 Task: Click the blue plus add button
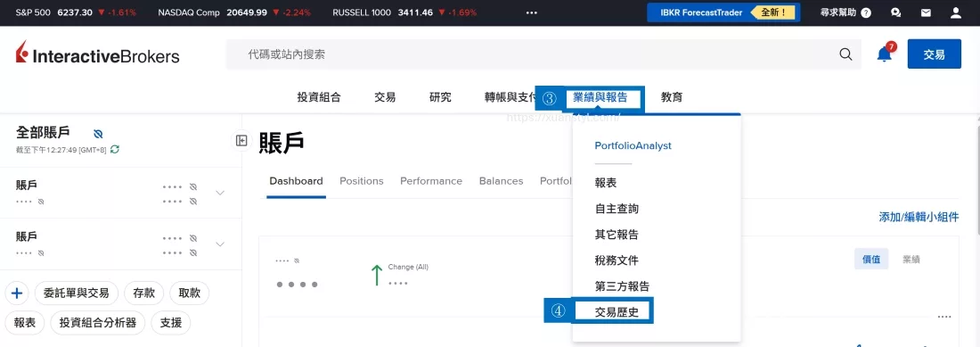(x=17, y=293)
